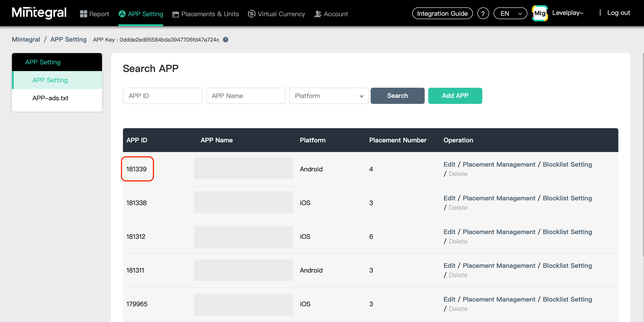
Task: Open Placement Management for app 181311
Action: click(x=499, y=266)
